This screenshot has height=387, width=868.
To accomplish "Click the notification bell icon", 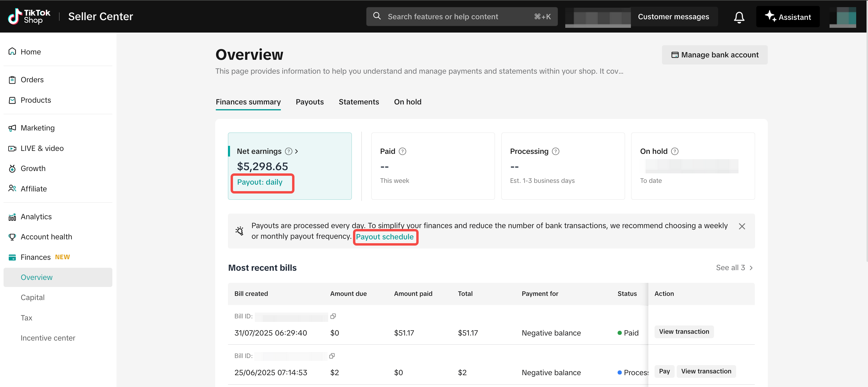I will coord(739,17).
